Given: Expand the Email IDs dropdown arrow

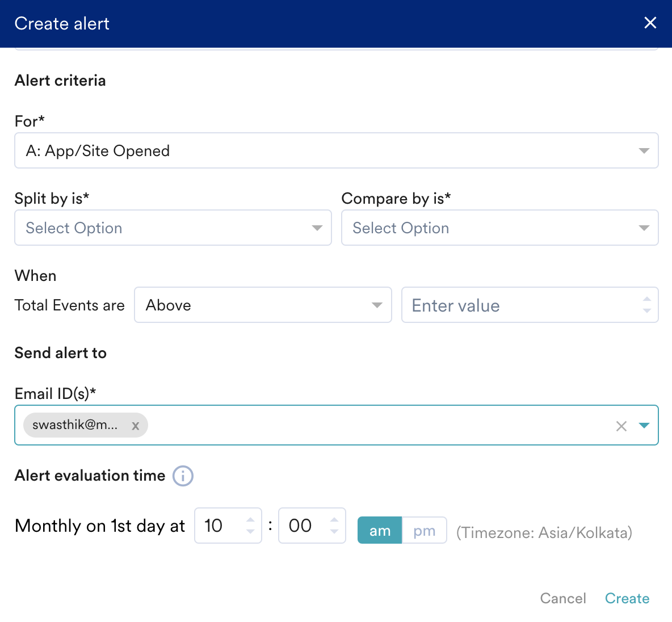Looking at the screenshot, I should tap(644, 426).
